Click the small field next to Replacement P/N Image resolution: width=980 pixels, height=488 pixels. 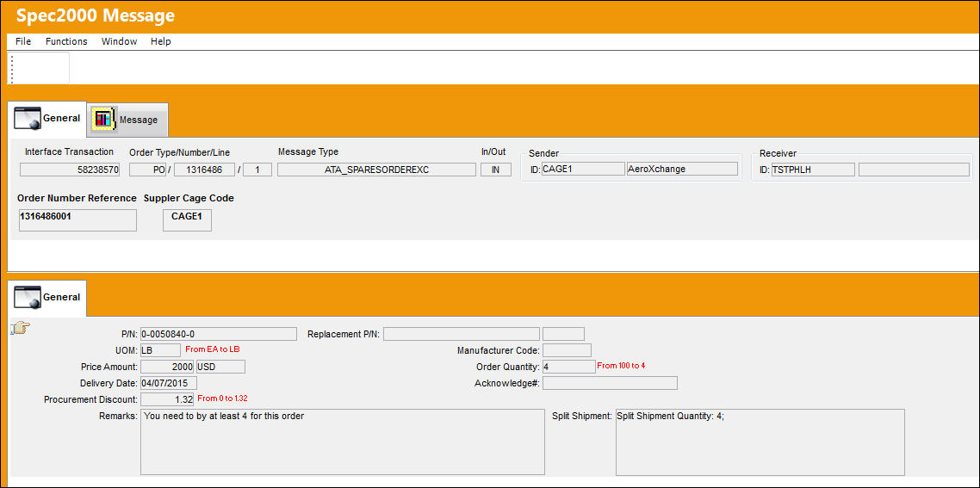pyautogui.click(x=564, y=334)
